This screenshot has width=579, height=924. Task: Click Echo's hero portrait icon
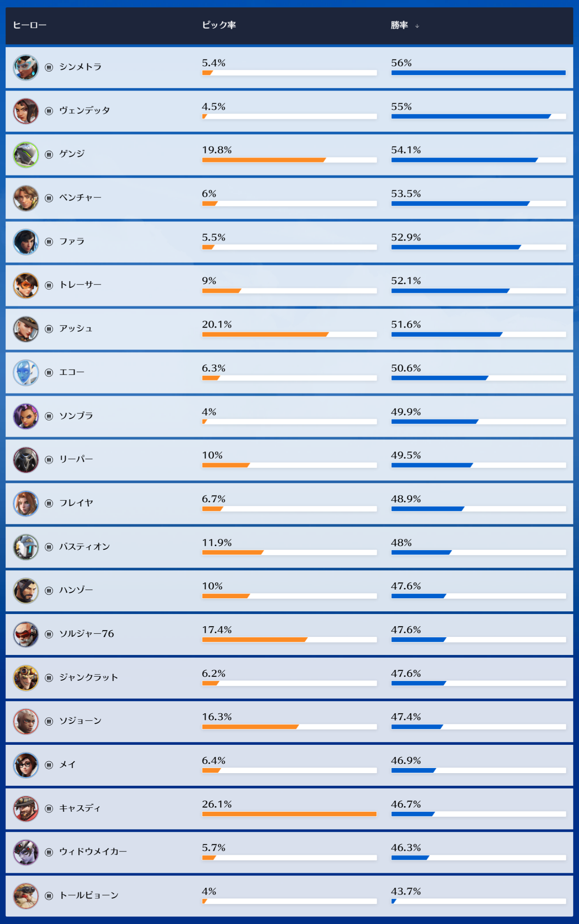(x=26, y=373)
